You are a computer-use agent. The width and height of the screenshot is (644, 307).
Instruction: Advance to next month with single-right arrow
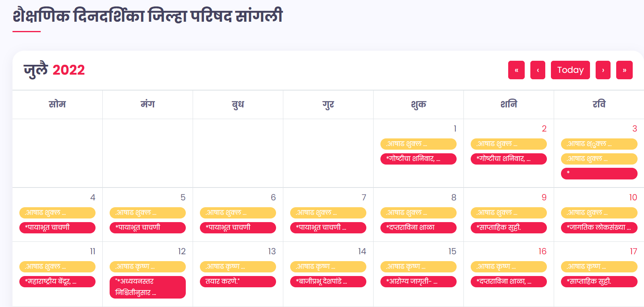603,70
